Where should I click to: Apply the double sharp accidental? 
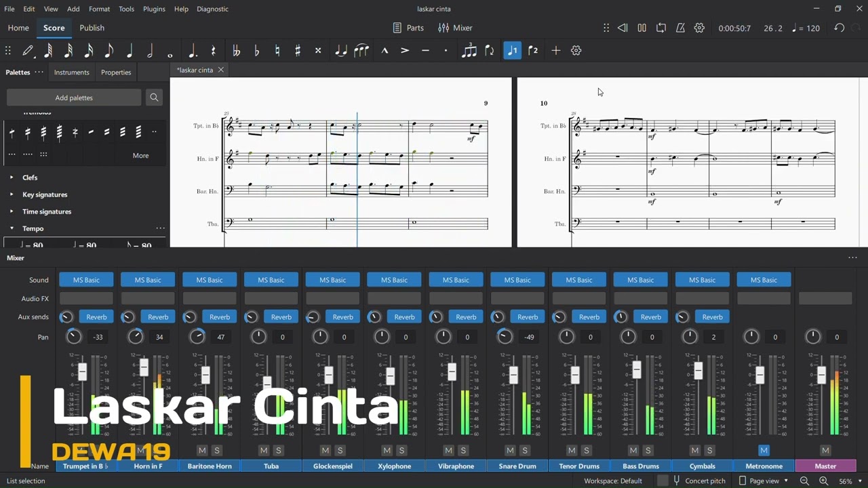[317, 51]
